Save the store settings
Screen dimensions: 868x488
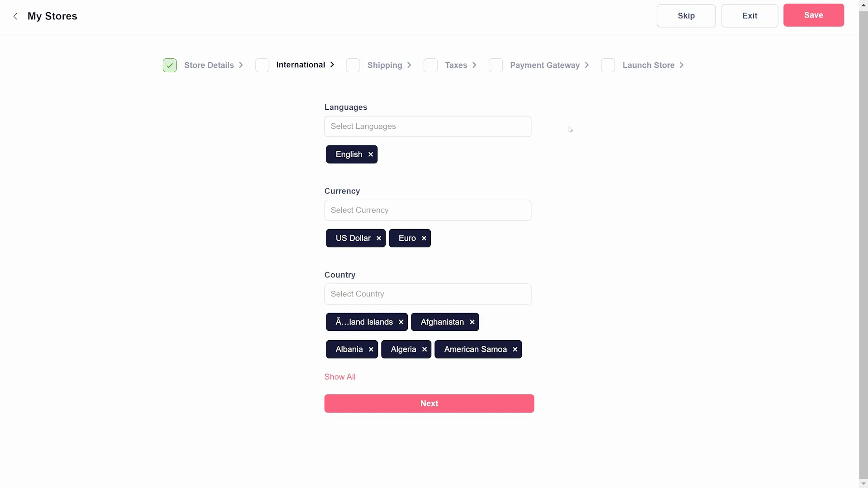[x=814, y=15]
